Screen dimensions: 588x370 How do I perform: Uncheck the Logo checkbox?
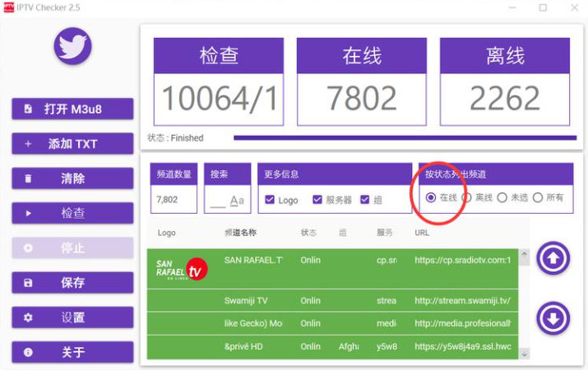click(x=270, y=200)
